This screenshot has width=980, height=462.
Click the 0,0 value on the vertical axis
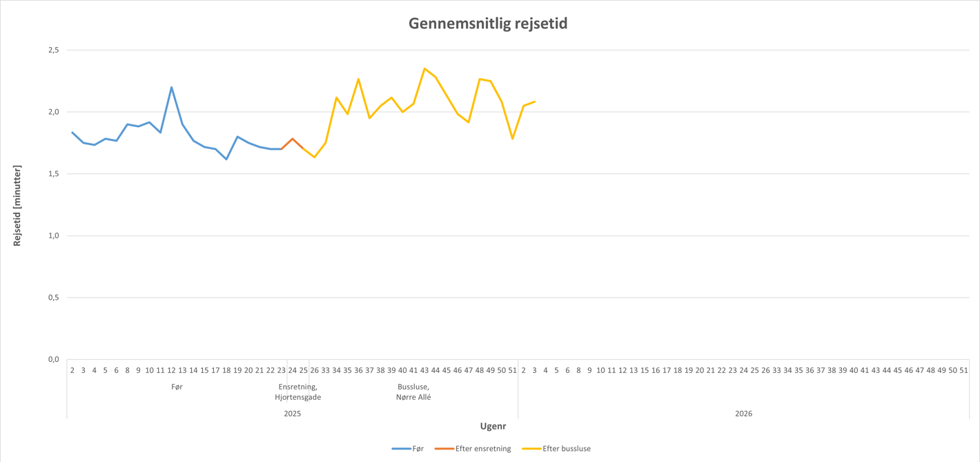(53, 359)
